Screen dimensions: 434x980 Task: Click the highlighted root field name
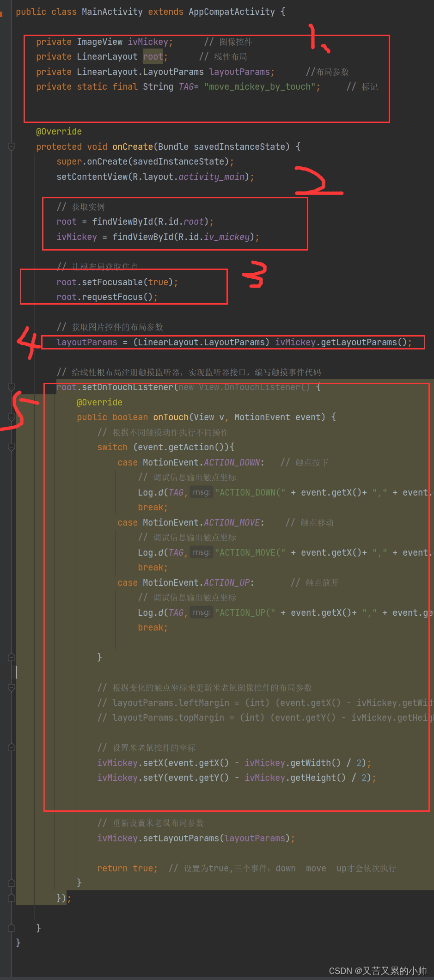click(153, 57)
